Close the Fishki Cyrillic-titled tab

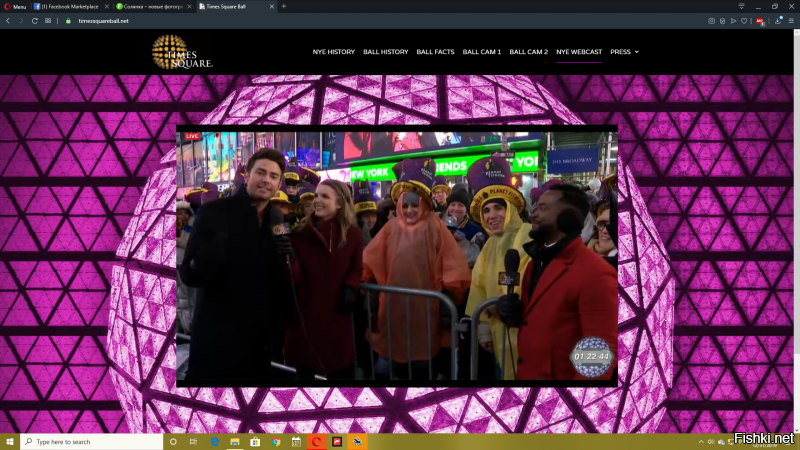pos(189,7)
